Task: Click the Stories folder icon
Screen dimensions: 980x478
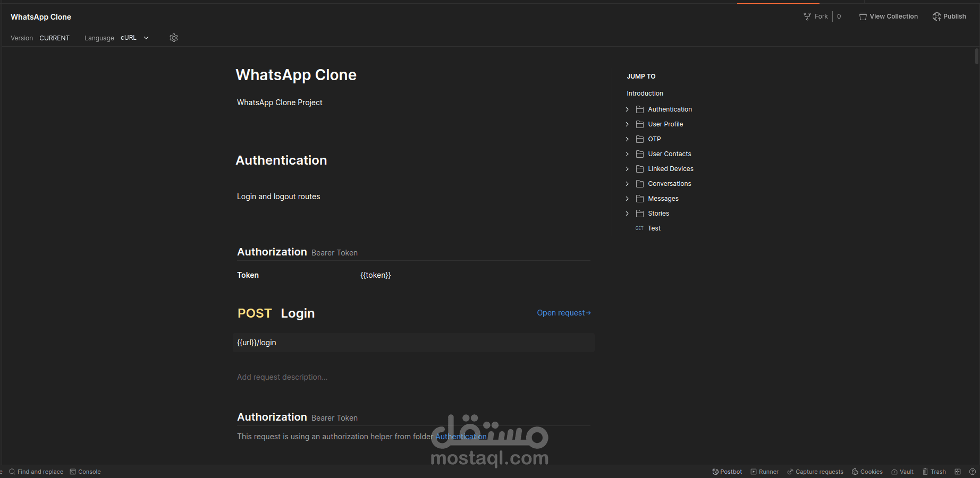Action: tap(640, 214)
